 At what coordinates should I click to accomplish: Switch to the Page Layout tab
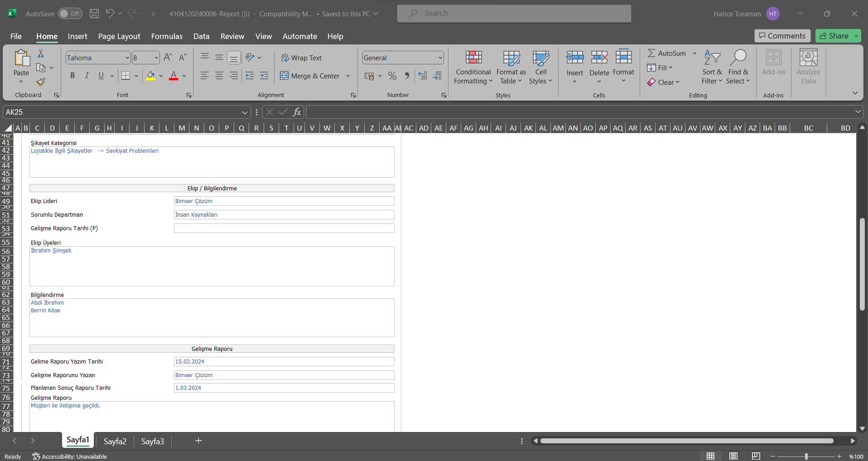click(119, 36)
